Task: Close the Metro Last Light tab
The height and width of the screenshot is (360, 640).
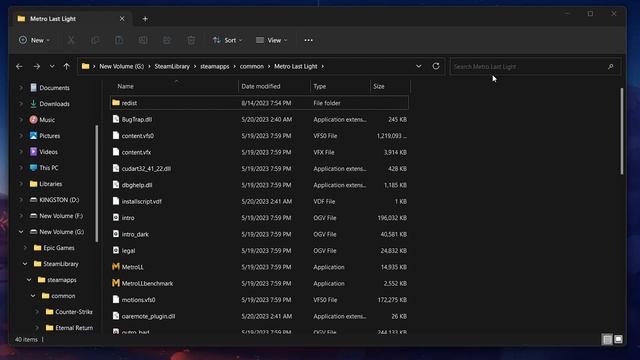Action: 122,19
